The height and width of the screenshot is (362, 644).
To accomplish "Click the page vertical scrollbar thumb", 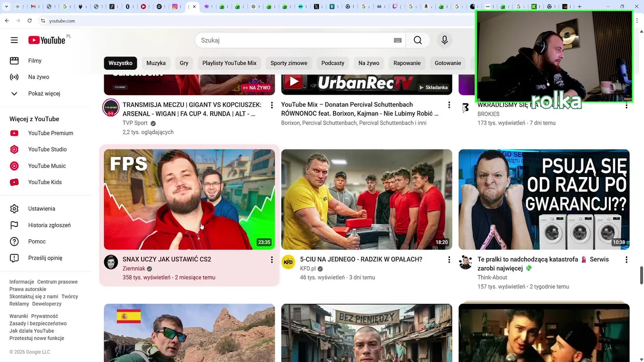I will pos(641,275).
